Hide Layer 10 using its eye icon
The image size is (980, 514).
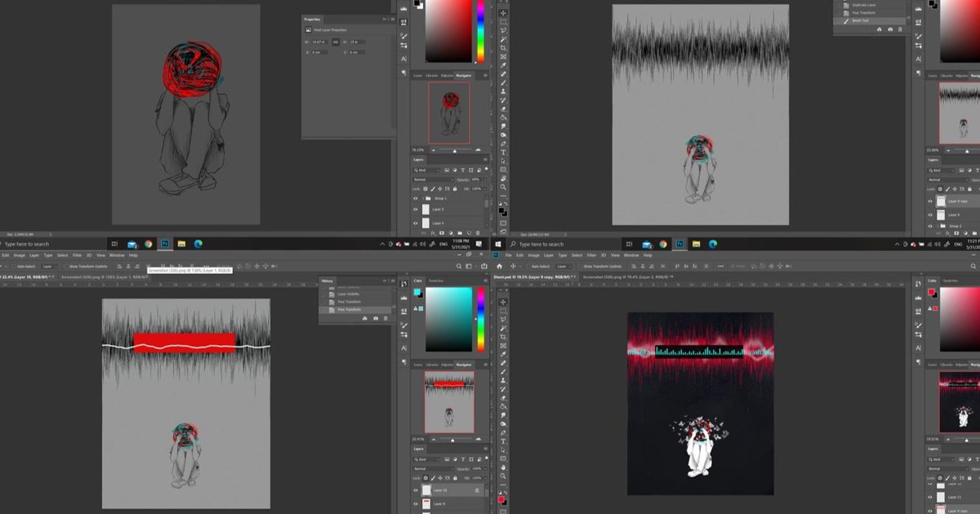click(x=416, y=490)
